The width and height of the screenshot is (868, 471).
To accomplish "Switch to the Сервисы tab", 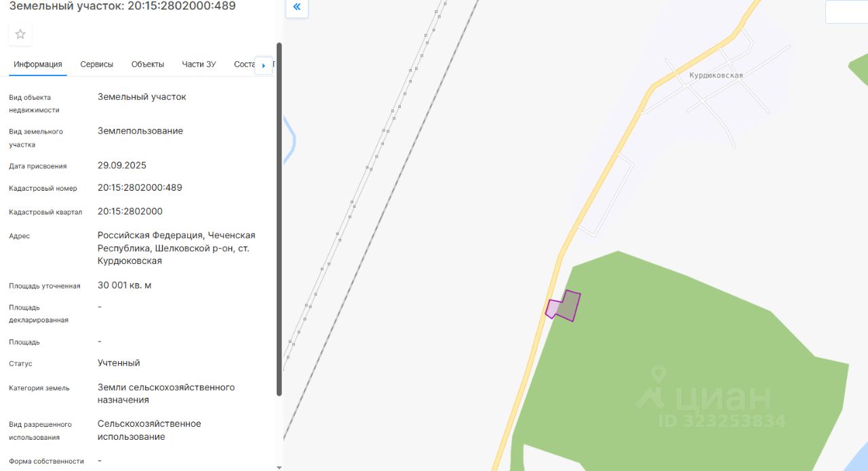I will [97, 64].
